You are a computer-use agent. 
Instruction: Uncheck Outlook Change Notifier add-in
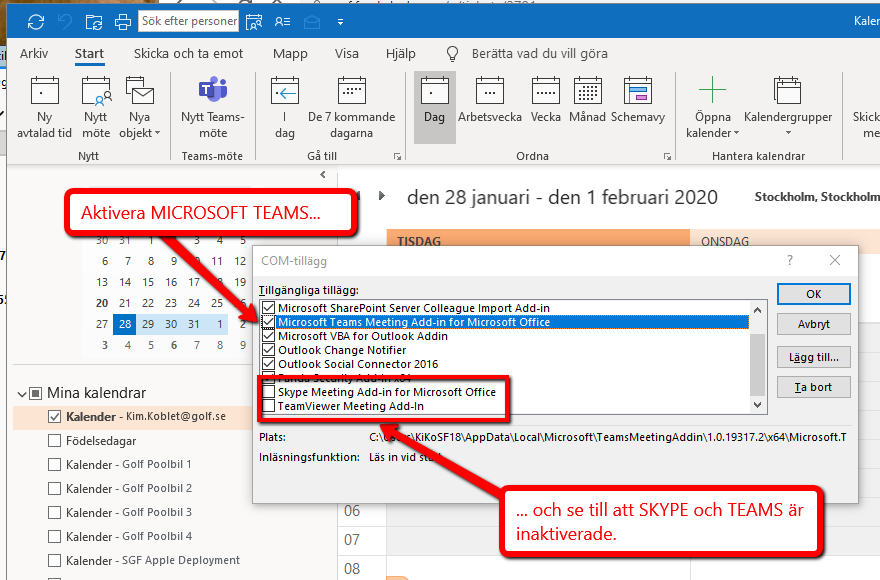[x=269, y=350]
